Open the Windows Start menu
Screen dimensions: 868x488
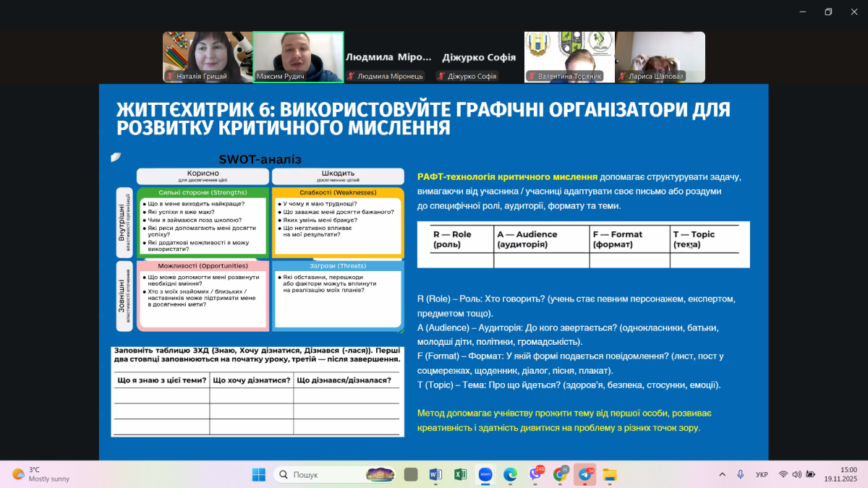259,474
